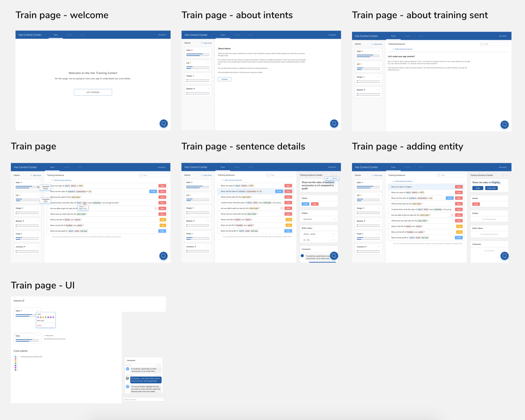
Task: Pick magenta color in Sales color popup
Action: click(51, 317)
